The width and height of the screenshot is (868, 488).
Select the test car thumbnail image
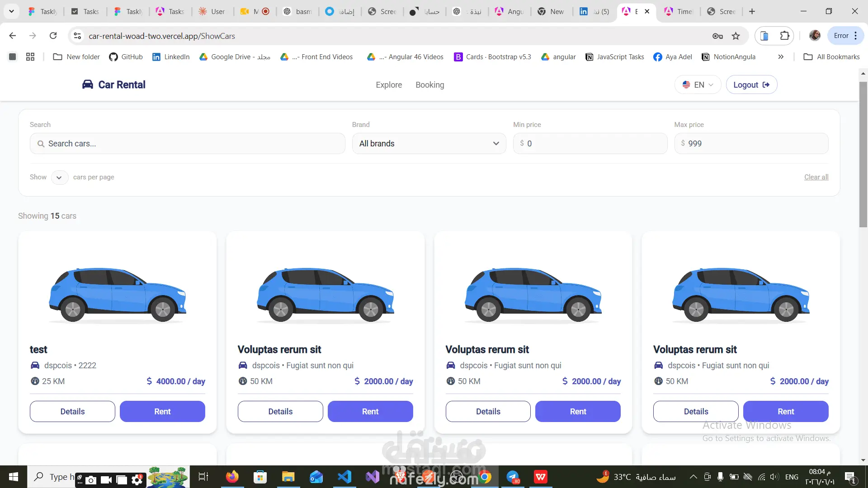click(x=118, y=295)
